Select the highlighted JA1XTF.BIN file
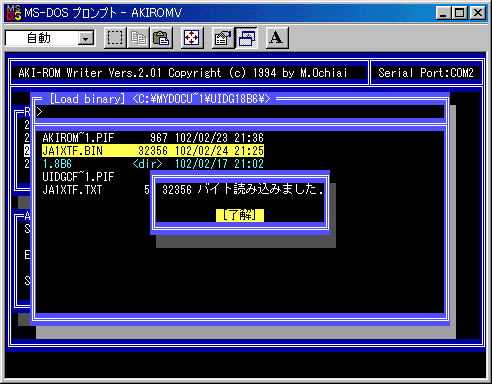Screen dimensions: 492x384 coord(153,151)
